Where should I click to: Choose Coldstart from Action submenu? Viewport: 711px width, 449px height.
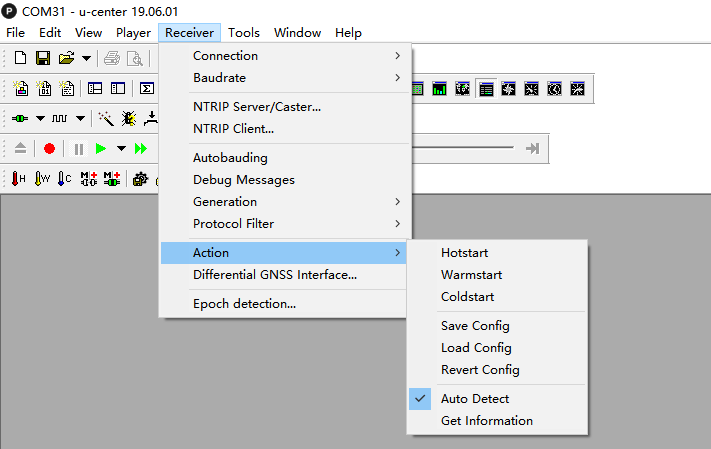click(x=497, y=297)
